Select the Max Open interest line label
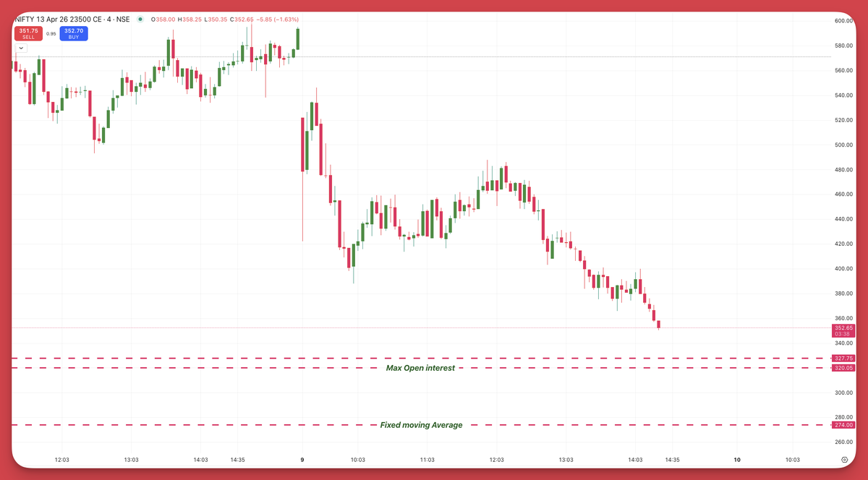The height and width of the screenshot is (480, 868). click(420, 368)
